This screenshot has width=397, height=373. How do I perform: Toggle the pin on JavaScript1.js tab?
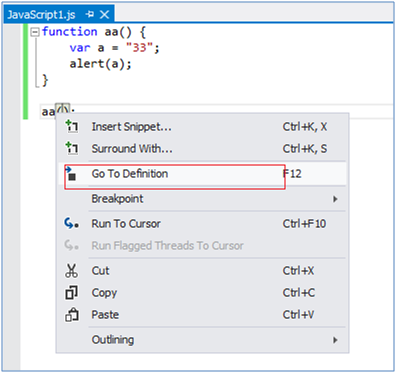coord(89,14)
